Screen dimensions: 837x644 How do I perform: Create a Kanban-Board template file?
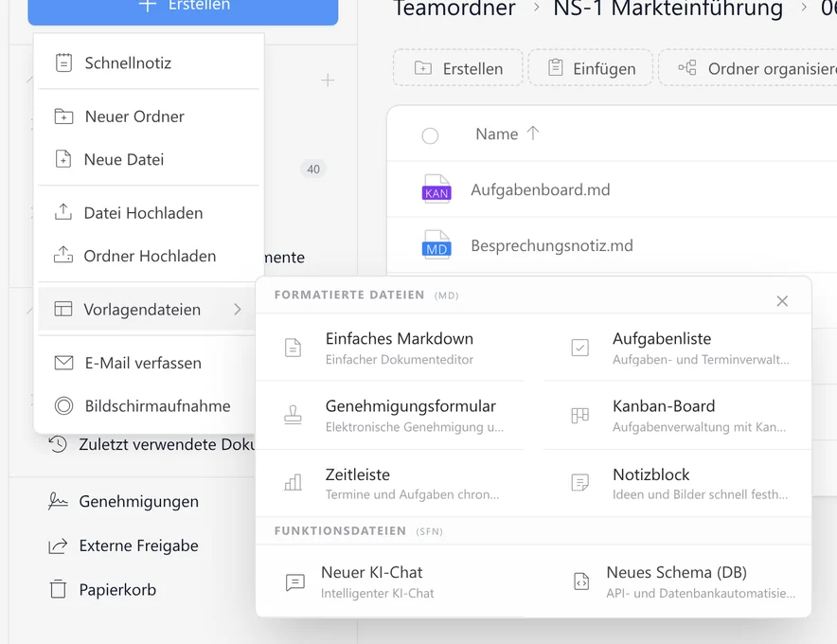677,416
